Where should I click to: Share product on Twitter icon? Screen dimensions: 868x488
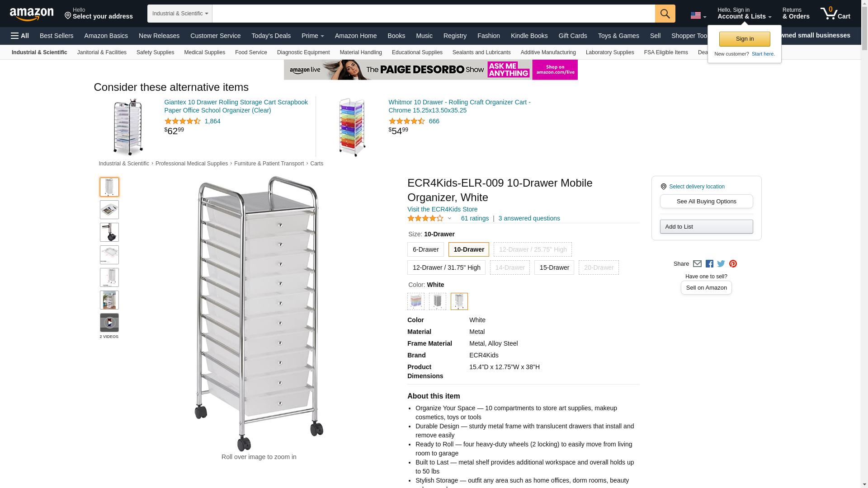(721, 264)
